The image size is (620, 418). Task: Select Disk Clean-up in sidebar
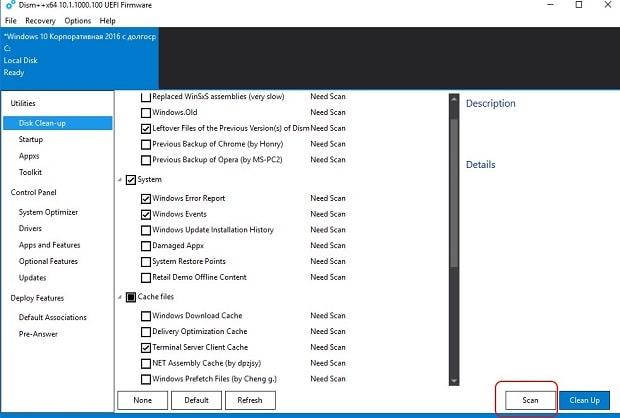coord(58,123)
